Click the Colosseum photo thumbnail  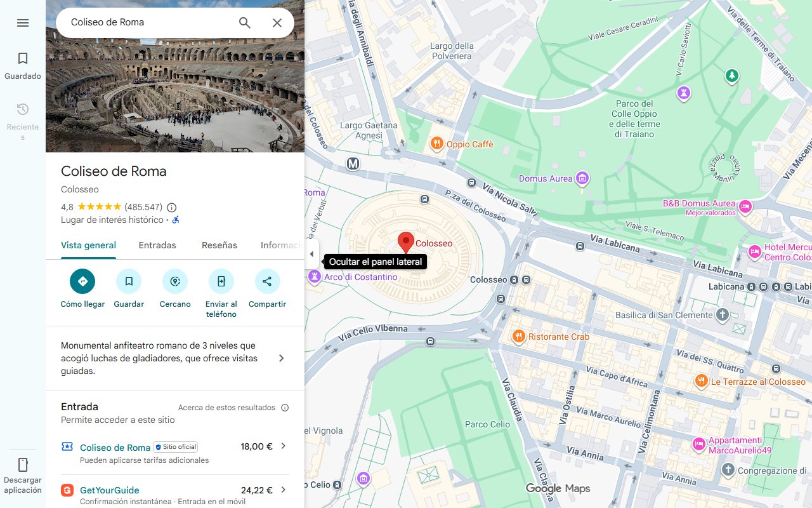pos(175,76)
